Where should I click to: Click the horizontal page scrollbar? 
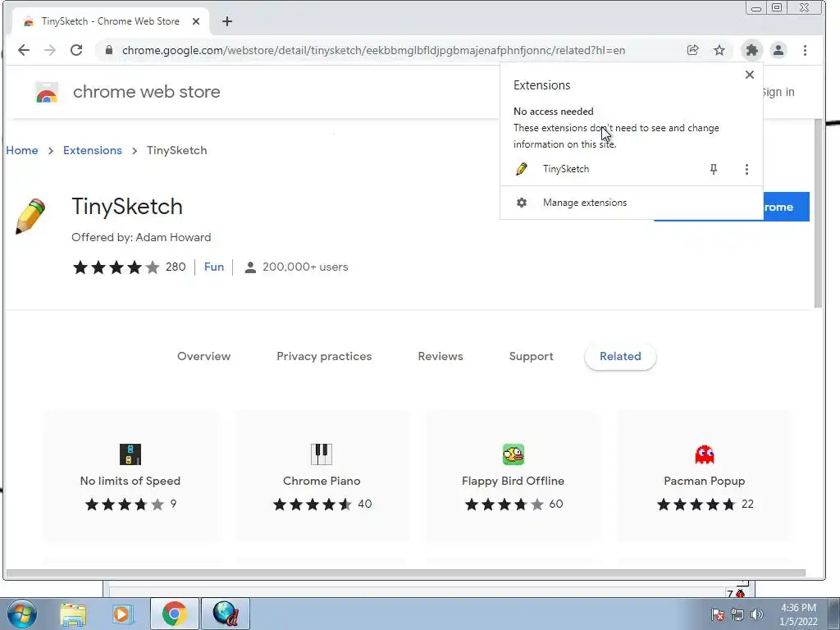coord(405,573)
